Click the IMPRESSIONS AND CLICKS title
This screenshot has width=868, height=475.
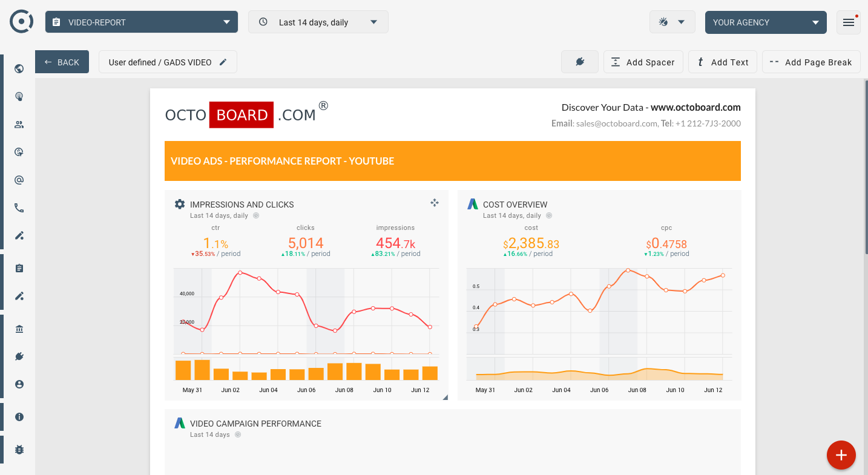[x=242, y=205]
